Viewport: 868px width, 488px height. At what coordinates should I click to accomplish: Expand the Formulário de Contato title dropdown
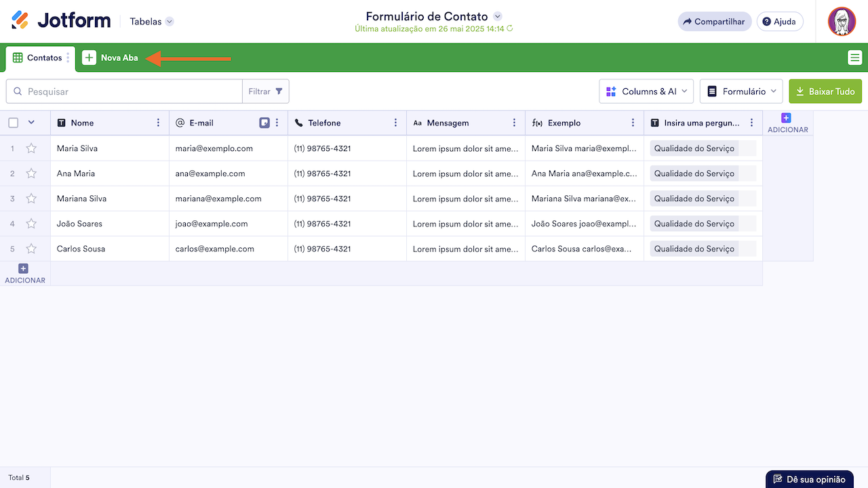click(x=498, y=16)
